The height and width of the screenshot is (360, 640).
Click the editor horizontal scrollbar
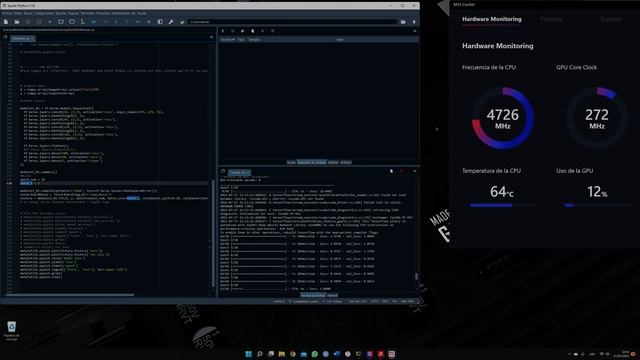[x=69, y=295]
